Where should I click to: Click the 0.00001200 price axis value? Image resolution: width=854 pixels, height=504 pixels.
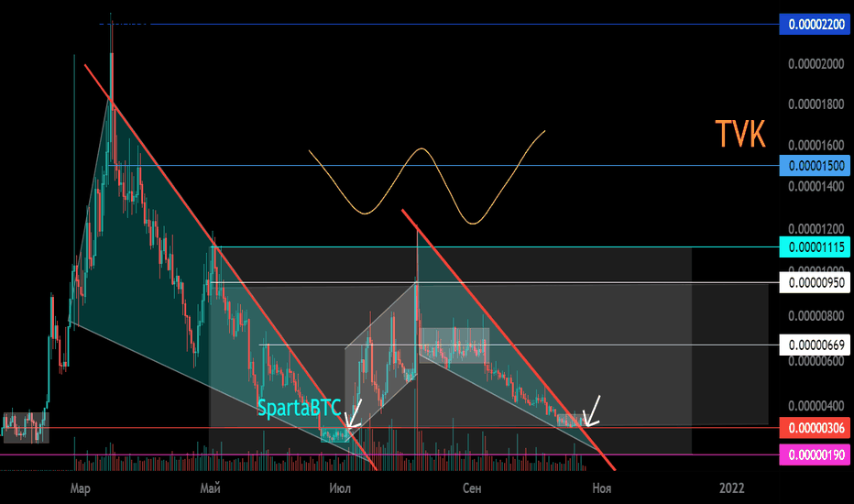816,229
